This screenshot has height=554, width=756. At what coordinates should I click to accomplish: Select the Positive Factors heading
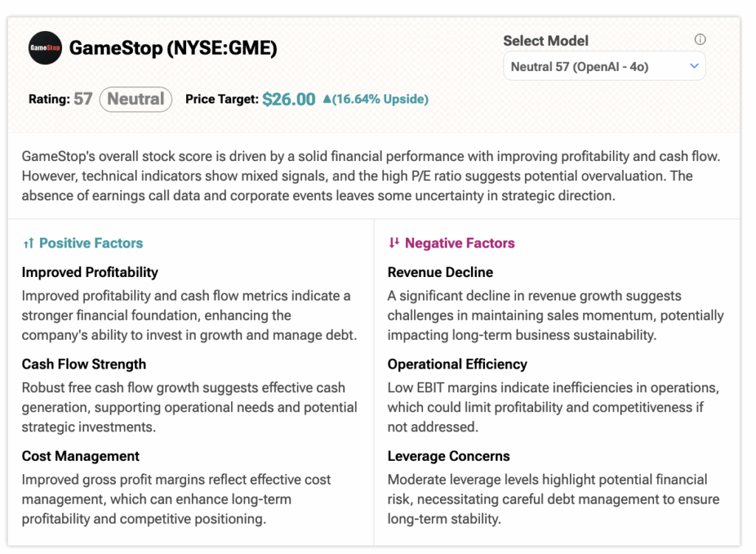click(x=91, y=243)
